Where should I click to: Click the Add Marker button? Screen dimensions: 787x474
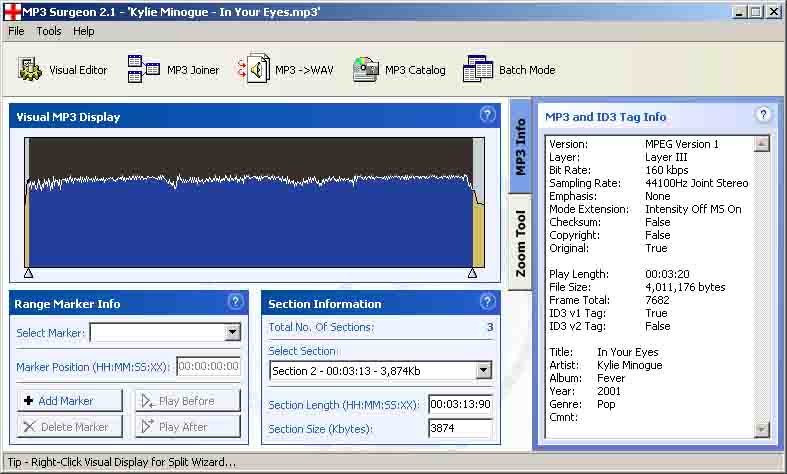tap(70, 401)
